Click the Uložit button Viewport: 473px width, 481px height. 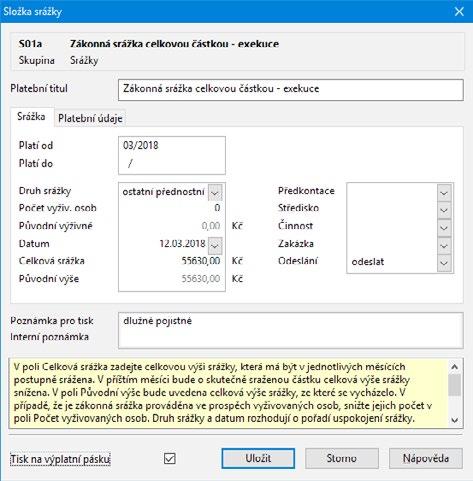coord(258,458)
